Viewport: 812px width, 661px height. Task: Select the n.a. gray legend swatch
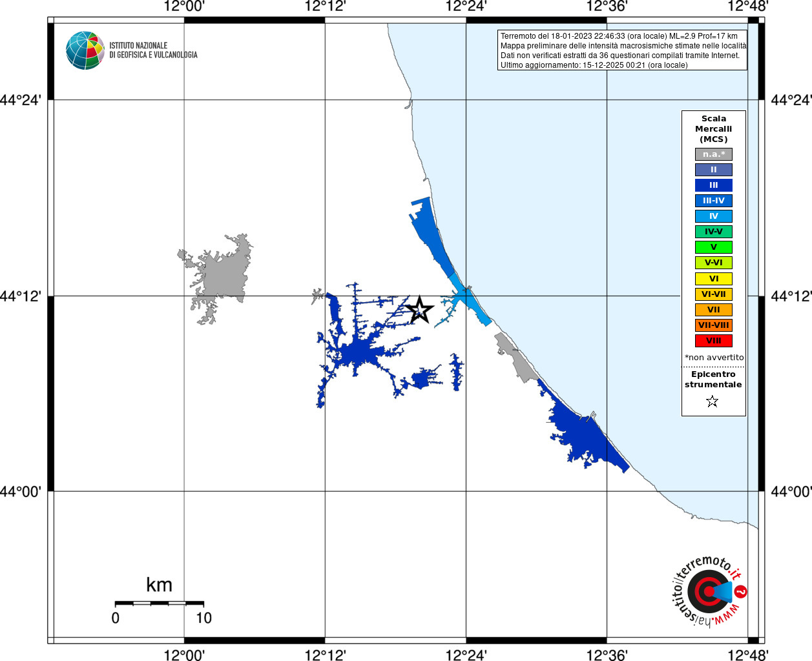[x=714, y=154]
